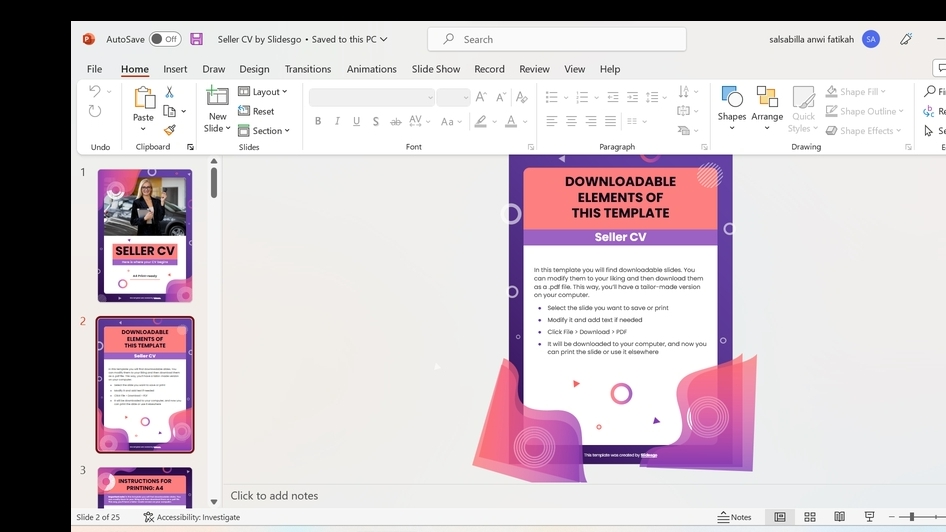946x532 pixels.
Task: Click Accessibility: Investigate in status bar
Action: pyautogui.click(x=191, y=517)
